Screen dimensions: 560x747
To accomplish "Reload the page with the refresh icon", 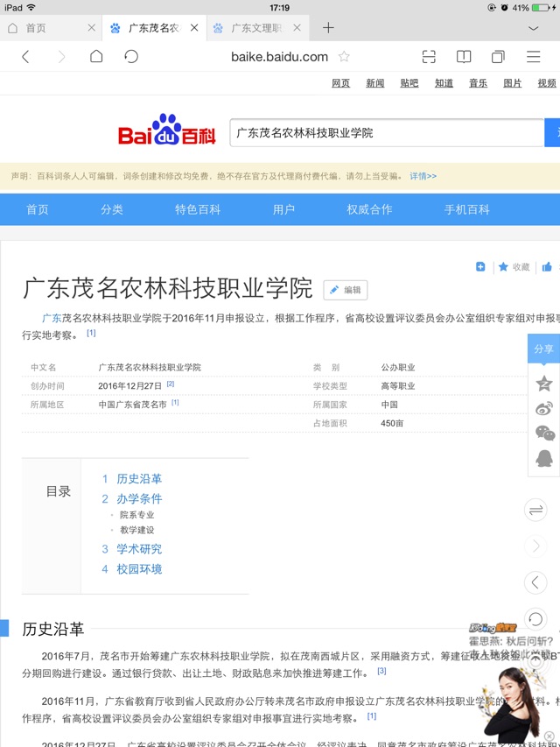I will (131, 56).
